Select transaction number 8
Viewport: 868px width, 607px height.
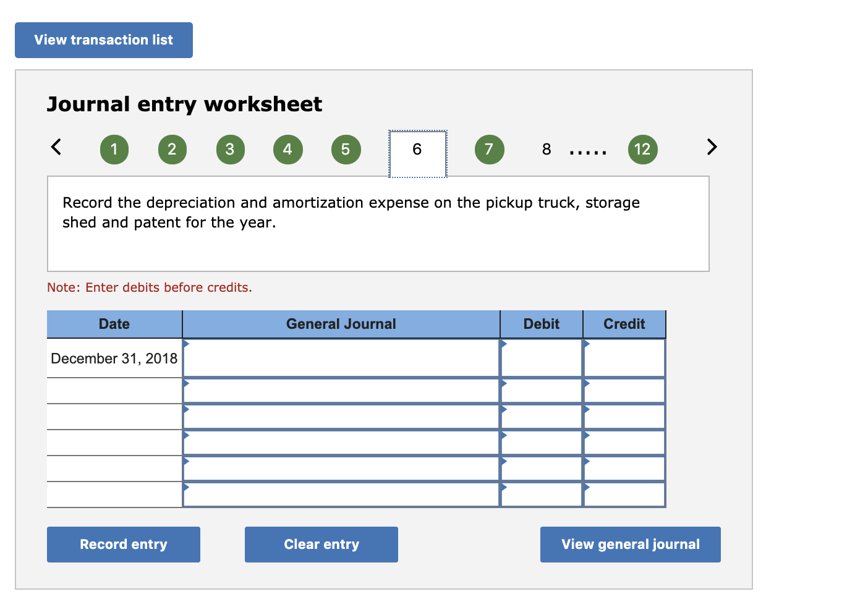[546, 149]
